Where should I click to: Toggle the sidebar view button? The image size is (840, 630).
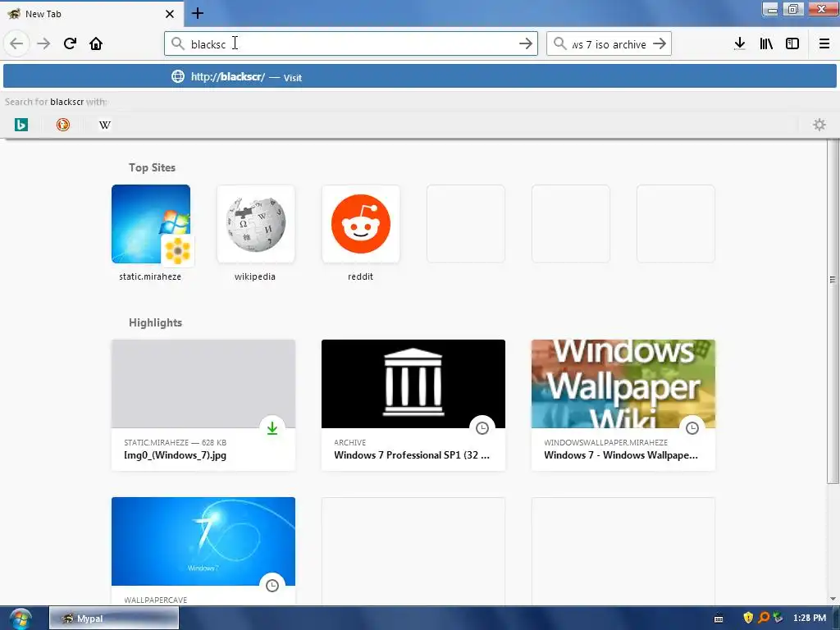[792, 43]
